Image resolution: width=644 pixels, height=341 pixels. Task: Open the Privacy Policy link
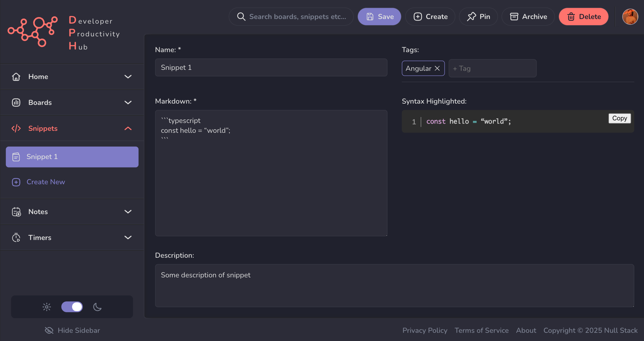[x=425, y=330]
